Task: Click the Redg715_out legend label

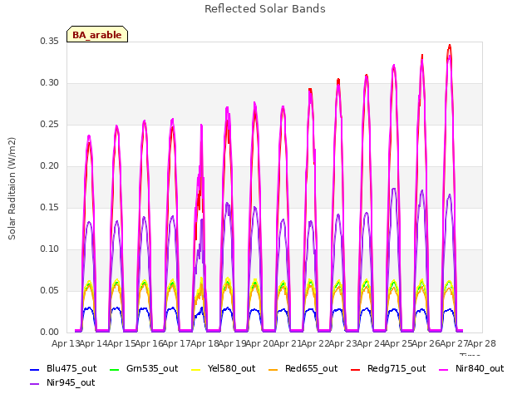Action: (x=397, y=369)
